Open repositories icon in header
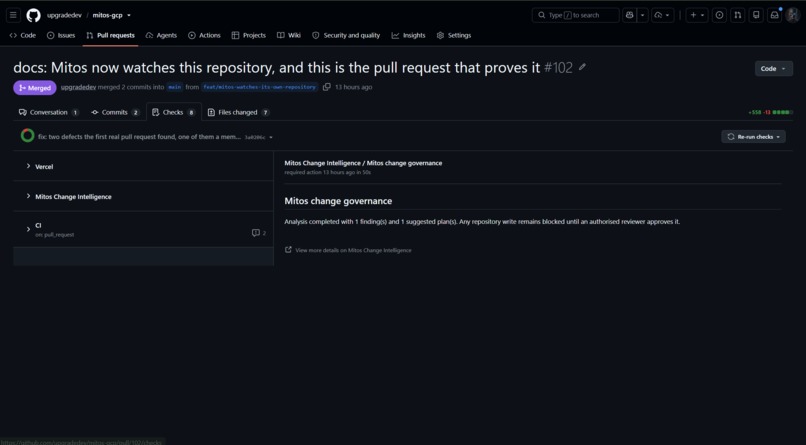 (756, 15)
